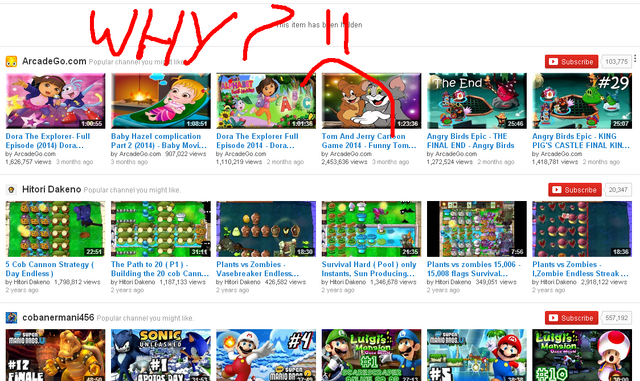Click the '1,798,812 views' text
The height and width of the screenshot is (381, 640).
pyautogui.click(x=78, y=282)
